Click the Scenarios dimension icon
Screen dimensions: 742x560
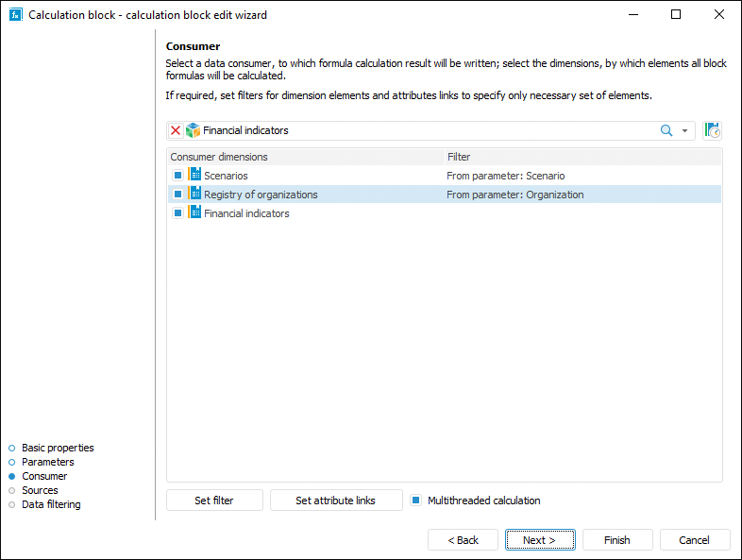tap(194, 175)
